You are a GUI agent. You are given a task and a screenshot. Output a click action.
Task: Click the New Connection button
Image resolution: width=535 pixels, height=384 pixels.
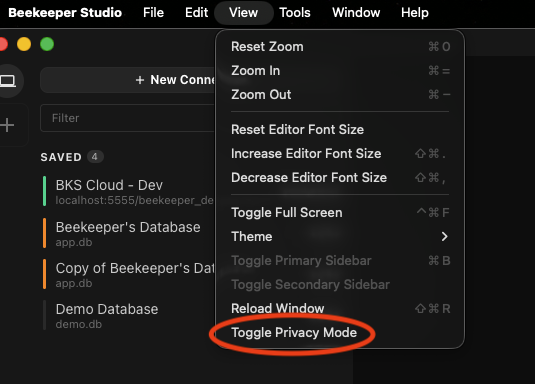[128, 80]
